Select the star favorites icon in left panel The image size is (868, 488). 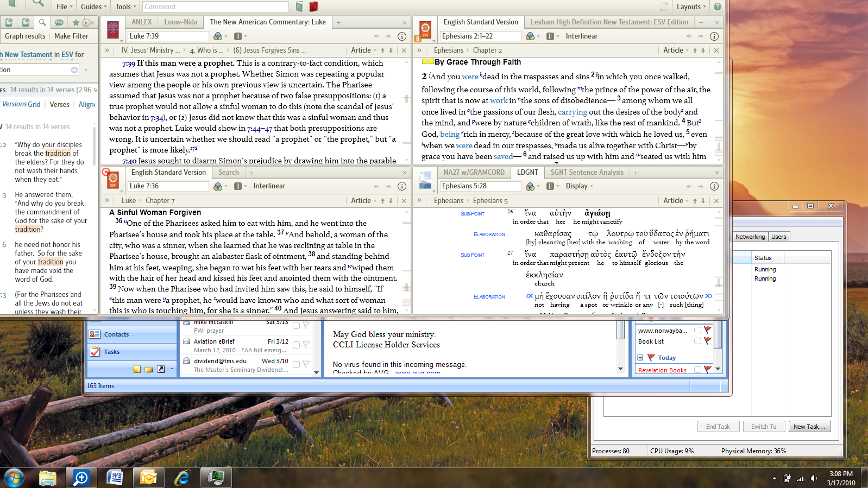click(76, 22)
